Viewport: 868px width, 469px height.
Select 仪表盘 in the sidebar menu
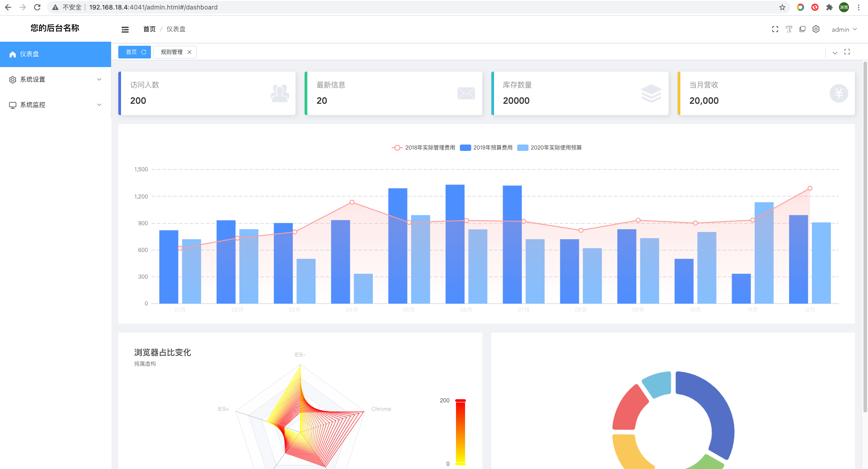pos(55,54)
